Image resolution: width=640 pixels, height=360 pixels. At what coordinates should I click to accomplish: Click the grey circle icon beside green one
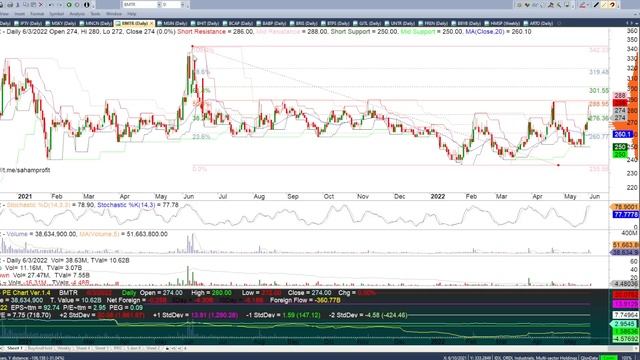click(77, 4)
